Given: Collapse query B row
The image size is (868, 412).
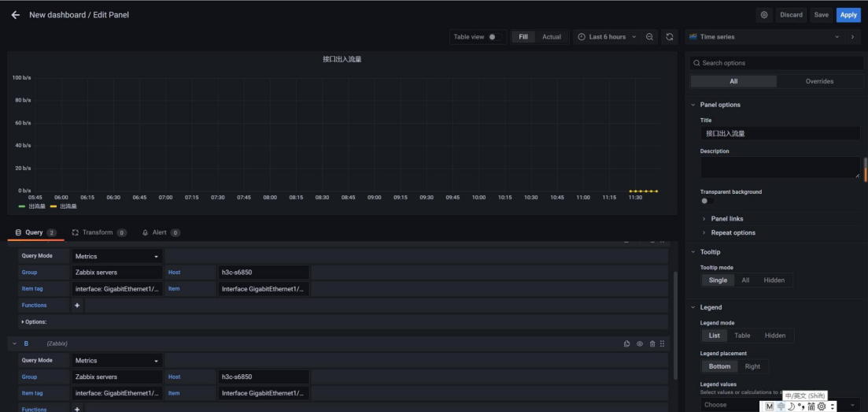Looking at the screenshot, I should (15, 343).
